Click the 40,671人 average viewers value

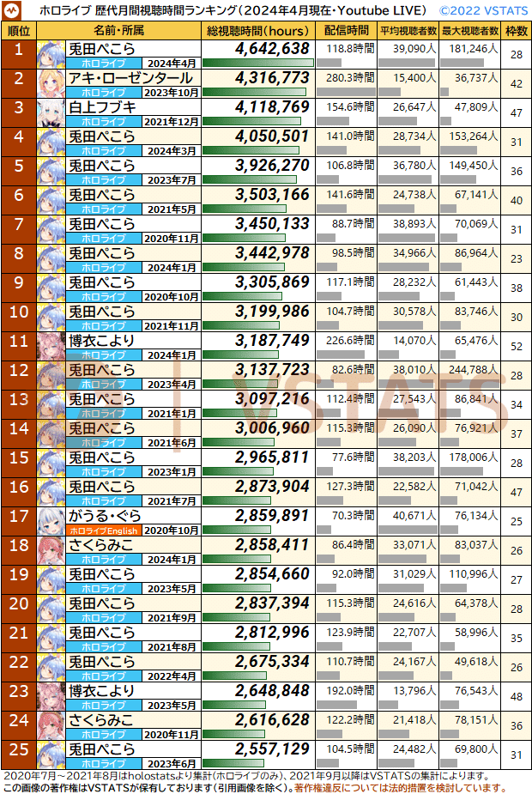[414, 516]
